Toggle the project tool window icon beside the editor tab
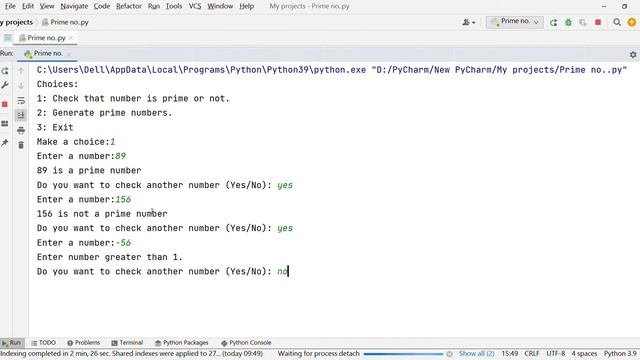This screenshot has width=640, height=360. pos(7,38)
